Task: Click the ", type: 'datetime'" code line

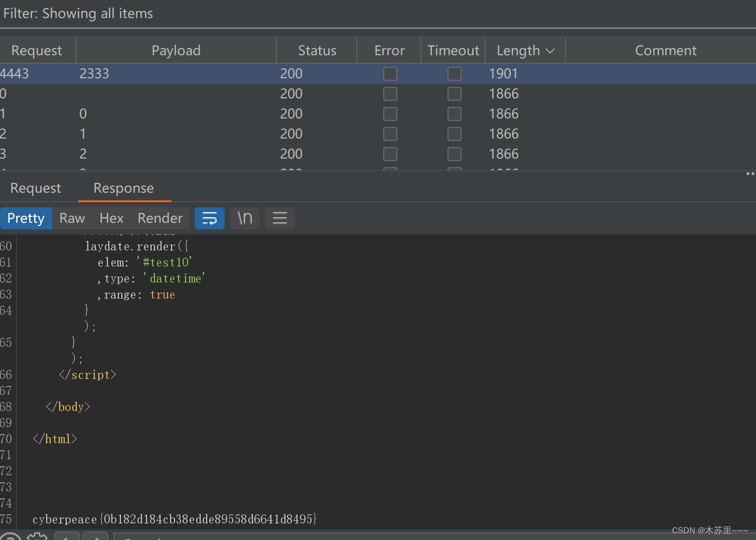Action: pos(152,279)
